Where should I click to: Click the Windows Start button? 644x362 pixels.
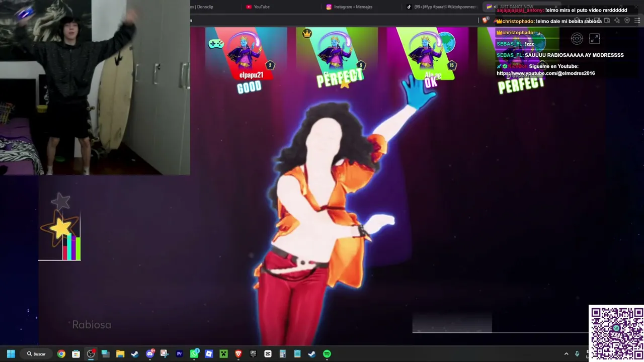[x=11, y=354]
